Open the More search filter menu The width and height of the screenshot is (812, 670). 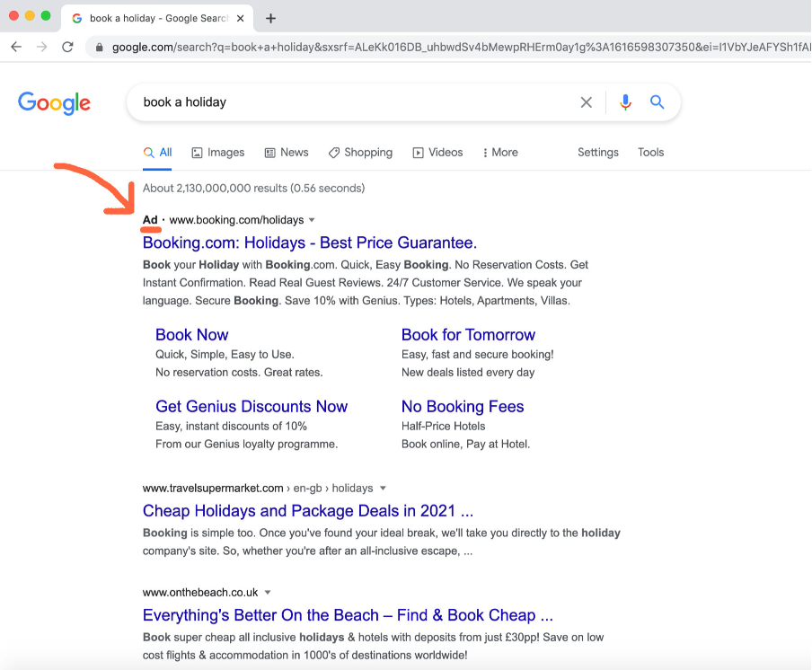[x=500, y=153]
